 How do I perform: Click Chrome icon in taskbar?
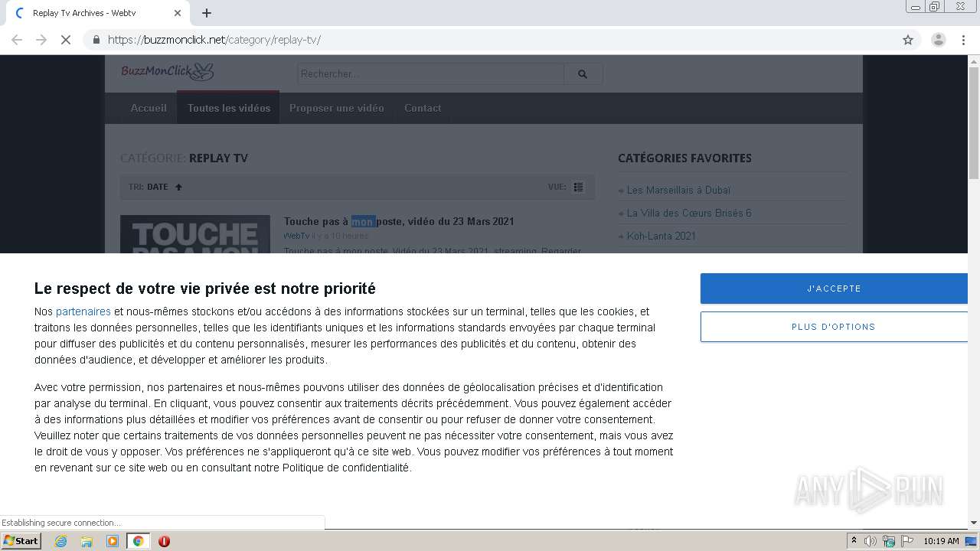(x=139, y=541)
